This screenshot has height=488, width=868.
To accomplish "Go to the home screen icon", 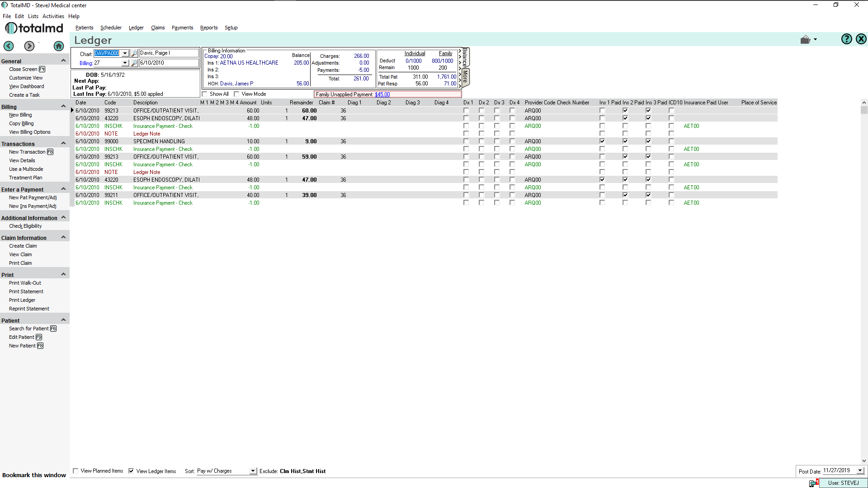I will (x=59, y=46).
